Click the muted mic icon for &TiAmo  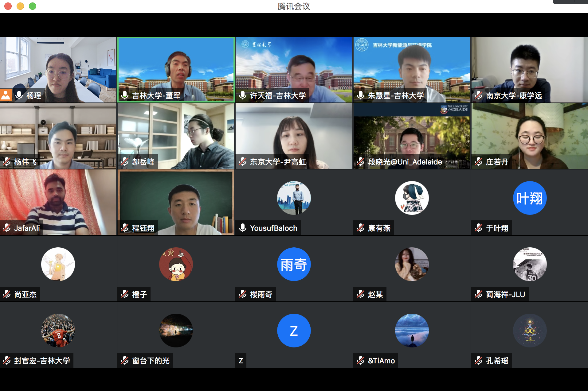[361, 361]
